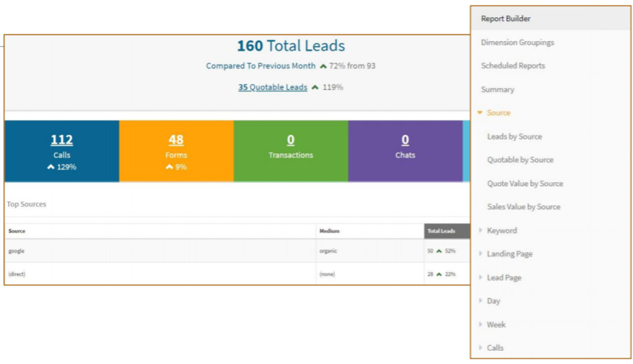633x364 pixels.
Task: Expand the Lead Page section
Action: [504, 278]
